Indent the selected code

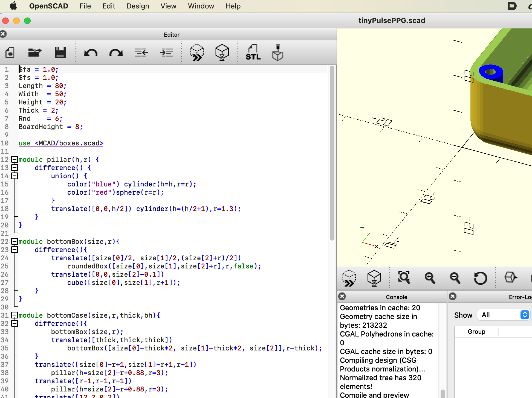pyautogui.click(x=166, y=52)
